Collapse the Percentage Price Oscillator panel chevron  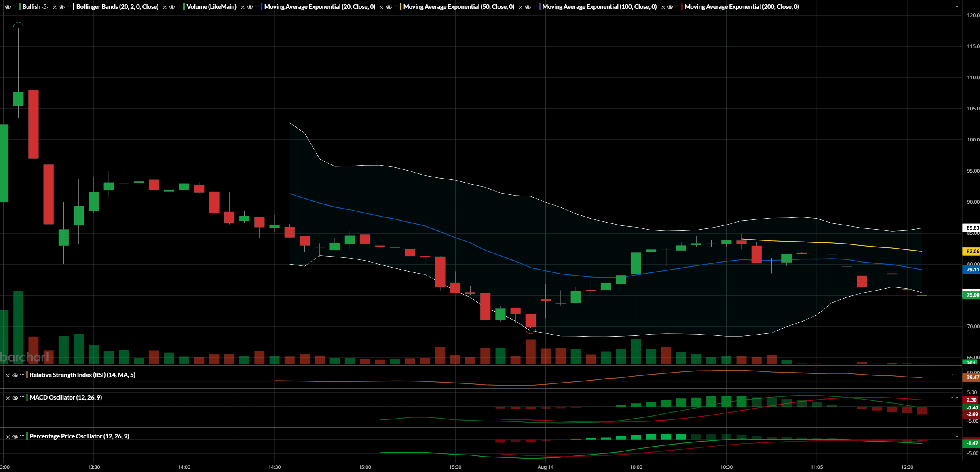[x=957, y=436]
